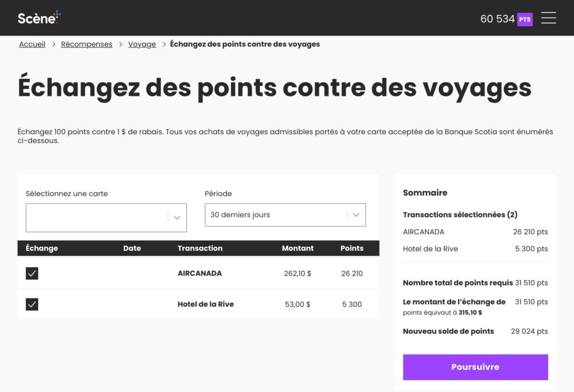The width and height of the screenshot is (574, 392).
Task: Navigate to the Récompenses breadcrumb link
Action: [x=86, y=44]
